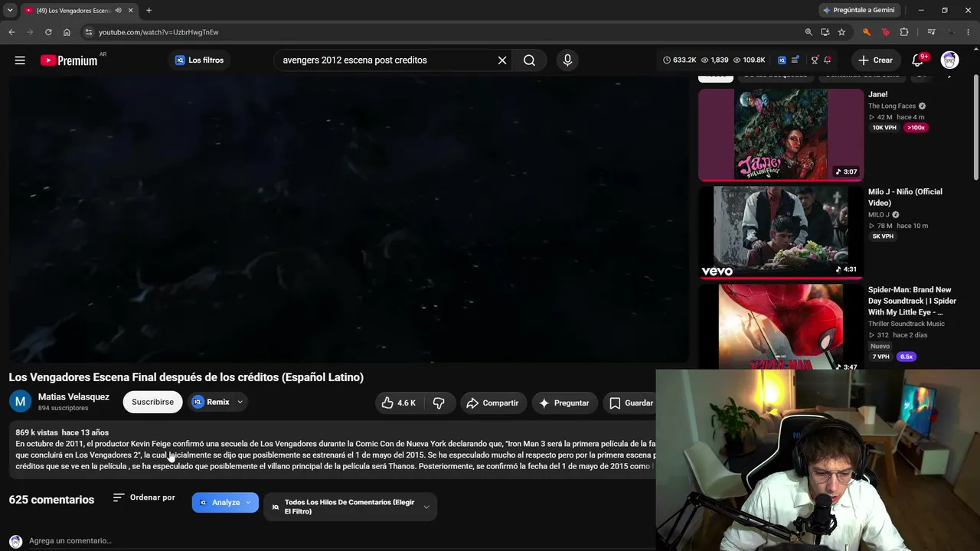Open Chrome extensions puzzle icon
980x551 pixels.
tap(904, 32)
